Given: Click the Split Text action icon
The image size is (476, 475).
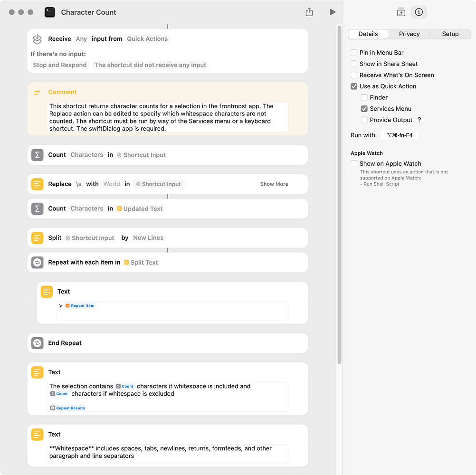Looking at the screenshot, I should [37, 237].
